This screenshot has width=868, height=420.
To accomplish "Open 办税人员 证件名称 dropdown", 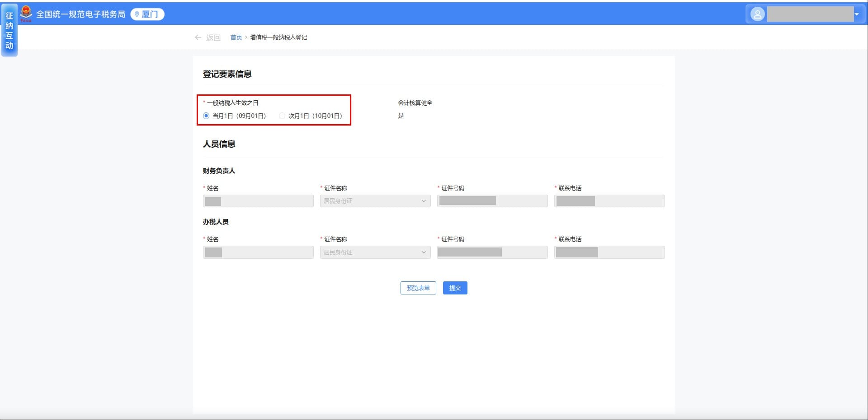I will tap(375, 252).
